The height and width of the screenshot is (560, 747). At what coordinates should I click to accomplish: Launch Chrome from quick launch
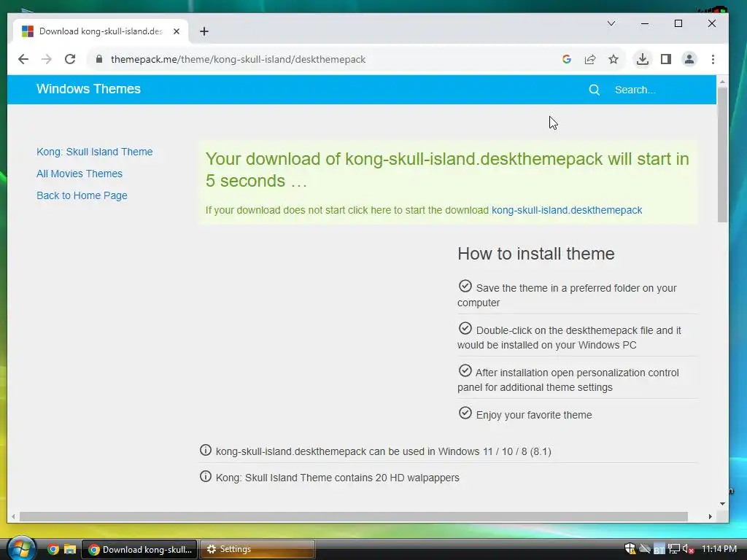(x=53, y=549)
